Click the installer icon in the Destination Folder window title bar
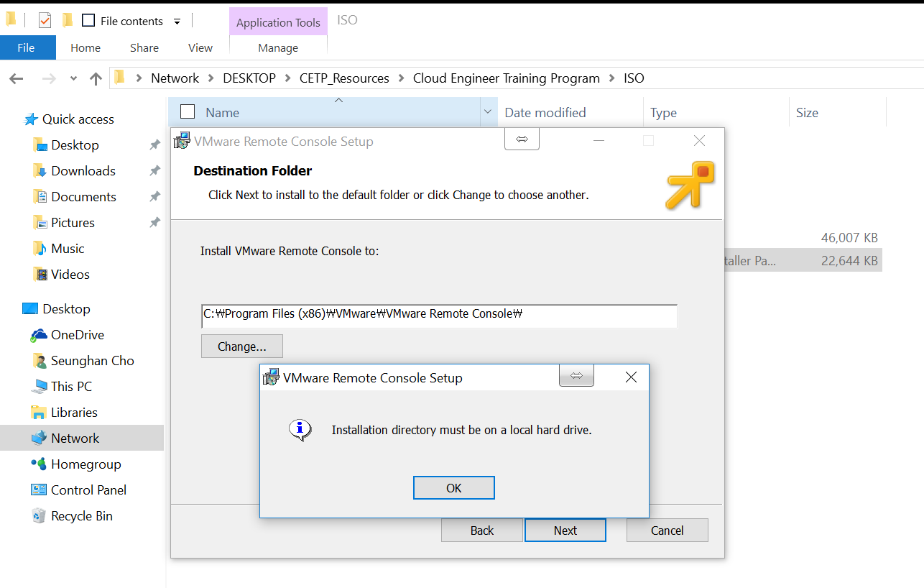924x588 pixels. point(183,141)
